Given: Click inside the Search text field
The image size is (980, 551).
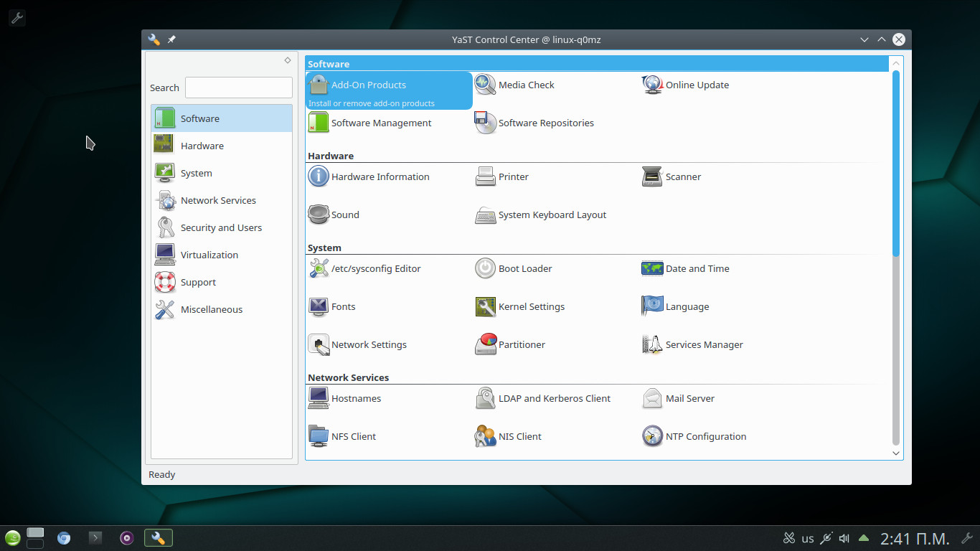Looking at the screenshot, I should point(238,88).
